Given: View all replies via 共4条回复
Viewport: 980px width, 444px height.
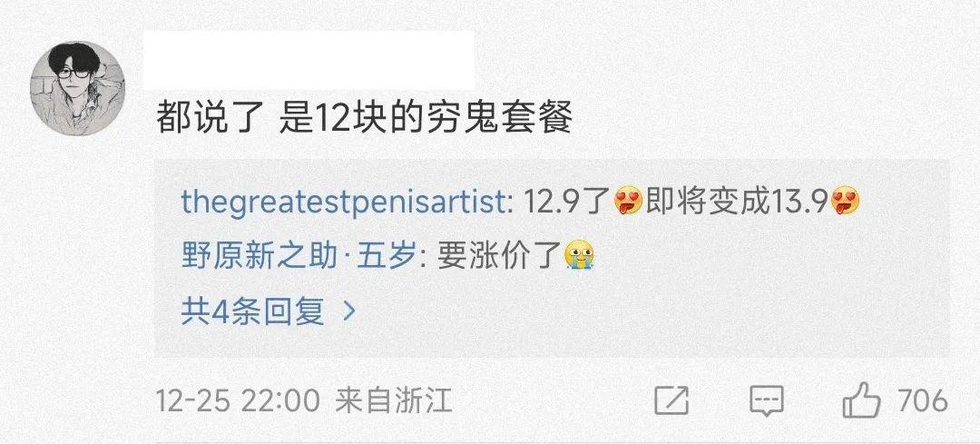Looking at the screenshot, I should pos(252,311).
